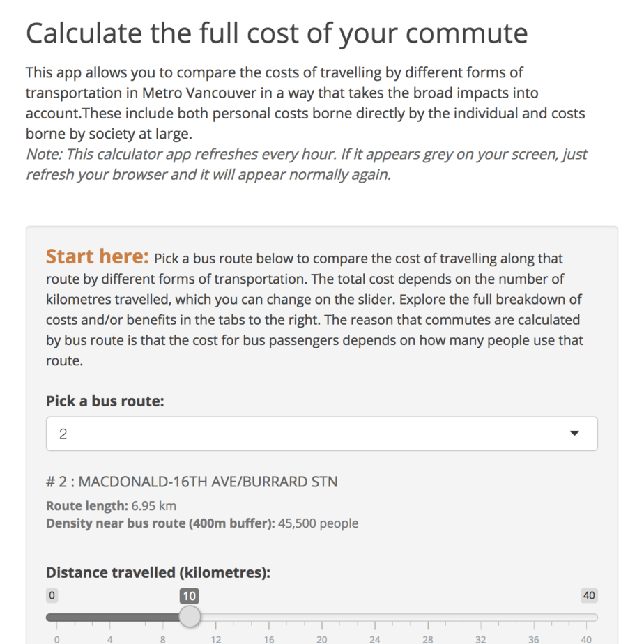The height and width of the screenshot is (644, 644).
Task: Click the 'Distance travelled (kilometres):' label
Action: click(x=158, y=572)
